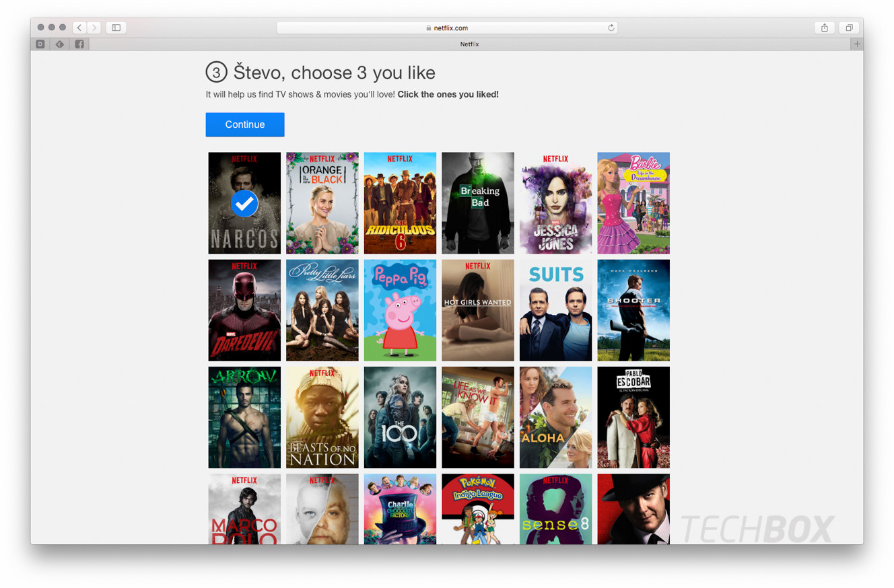Select the red-background man in fedora poster
This screenshot has height=588, width=894.
pos(633,509)
